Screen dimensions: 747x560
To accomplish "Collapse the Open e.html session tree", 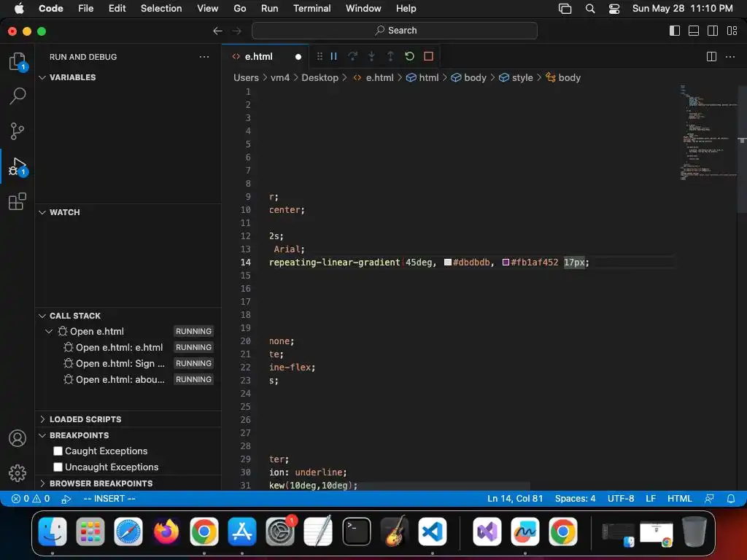I will [x=49, y=332].
